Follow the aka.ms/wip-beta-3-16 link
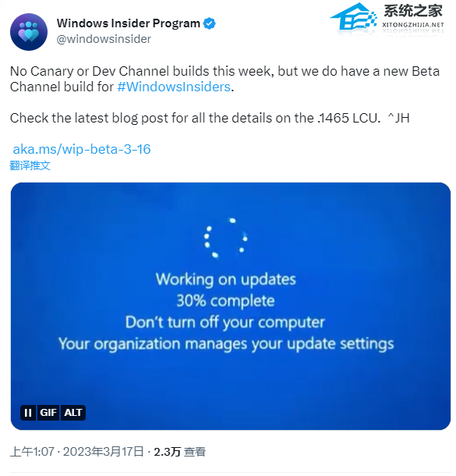Screen dimensions: 456x476 tap(82, 149)
